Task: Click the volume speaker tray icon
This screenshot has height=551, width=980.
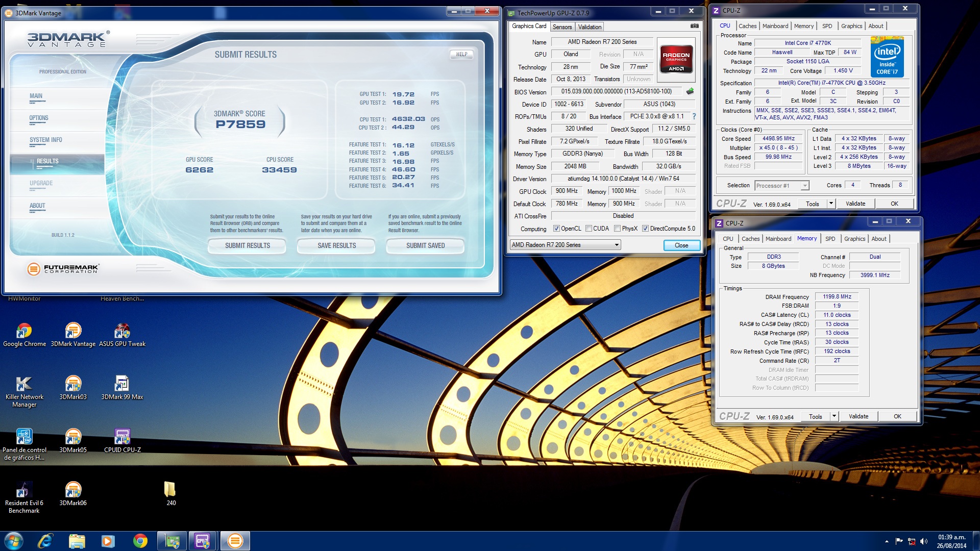Action: coord(923,541)
